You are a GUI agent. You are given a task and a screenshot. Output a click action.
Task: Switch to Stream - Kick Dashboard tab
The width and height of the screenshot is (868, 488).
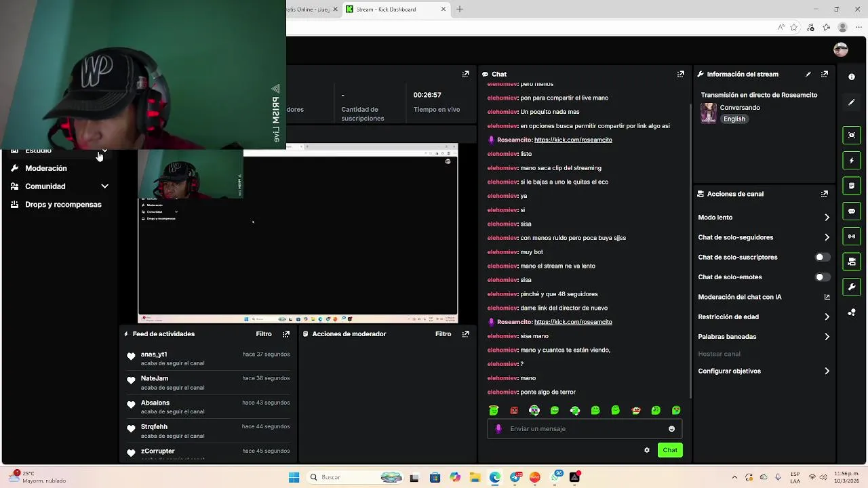[x=396, y=9]
